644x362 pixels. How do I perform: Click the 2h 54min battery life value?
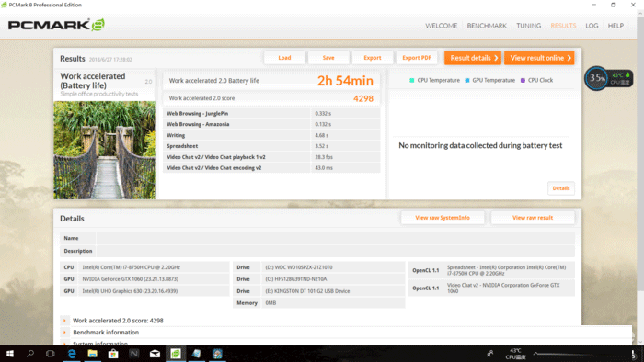point(345,81)
